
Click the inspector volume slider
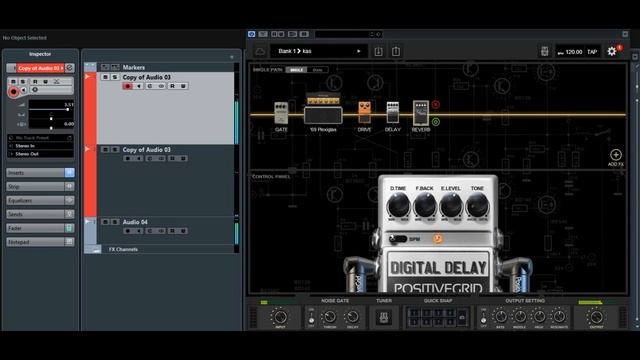click(x=51, y=109)
